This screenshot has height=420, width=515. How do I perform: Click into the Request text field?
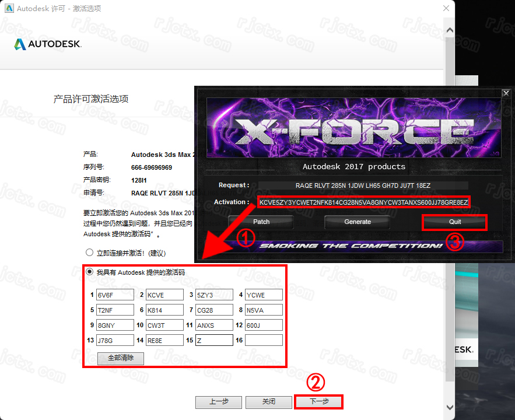pyautogui.click(x=363, y=185)
